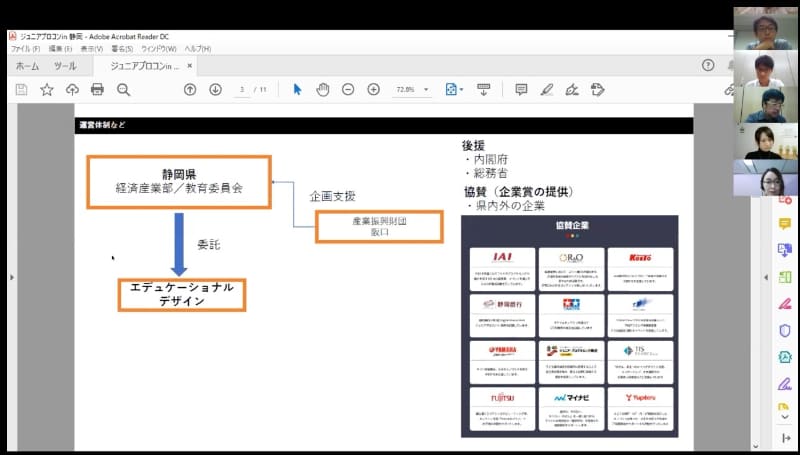
Task: Click the Yupiteru sponsor card
Action: pyautogui.click(x=640, y=409)
